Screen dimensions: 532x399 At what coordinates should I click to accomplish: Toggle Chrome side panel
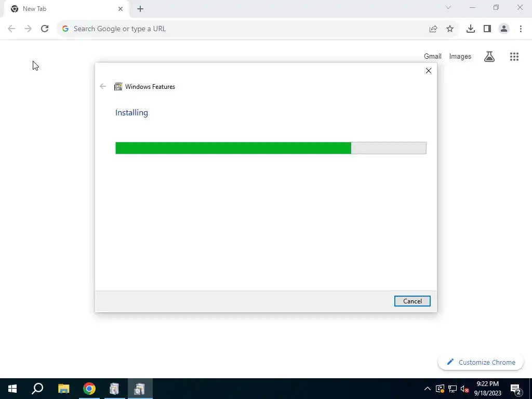[x=487, y=29]
